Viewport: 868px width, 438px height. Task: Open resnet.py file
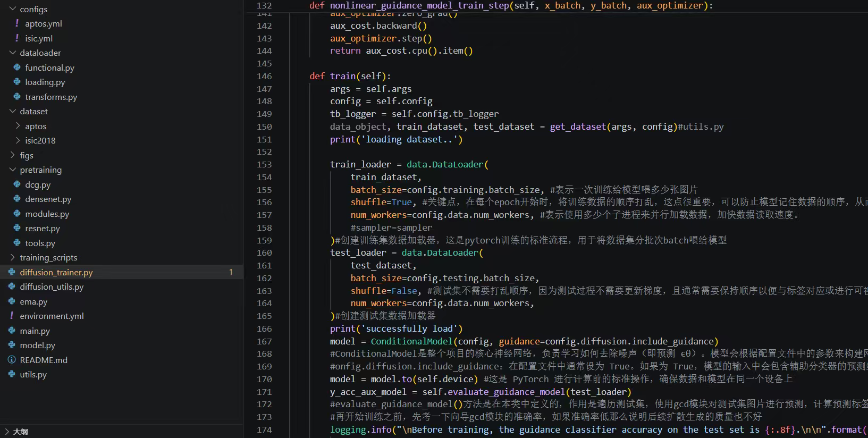pyautogui.click(x=43, y=228)
